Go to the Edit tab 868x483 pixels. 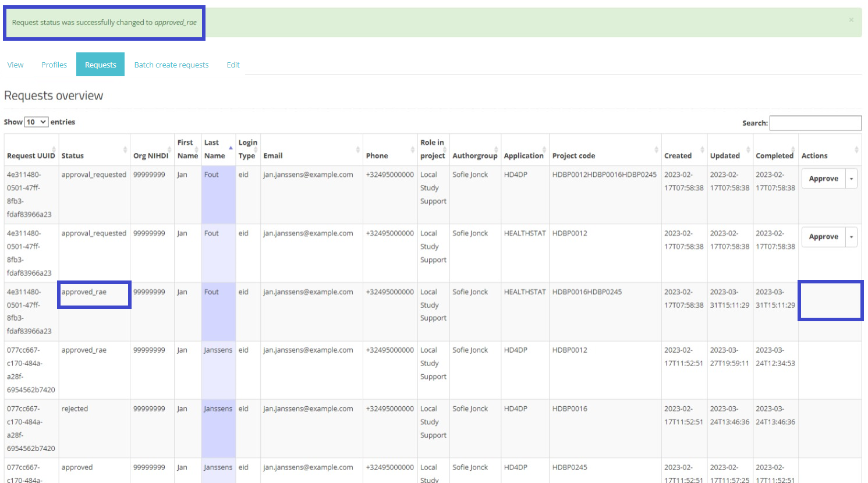pyautogui.click(x=233, y=65)
